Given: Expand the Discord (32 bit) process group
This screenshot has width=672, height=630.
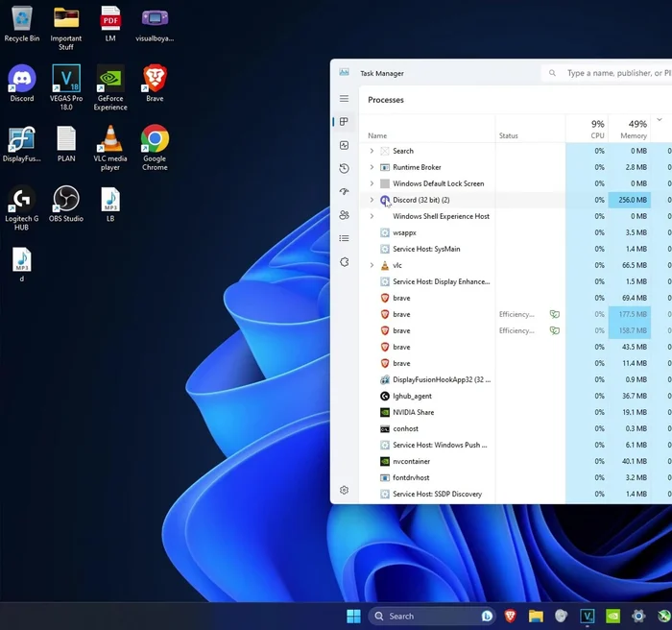Looking at the screenshot, I should 372,200.
